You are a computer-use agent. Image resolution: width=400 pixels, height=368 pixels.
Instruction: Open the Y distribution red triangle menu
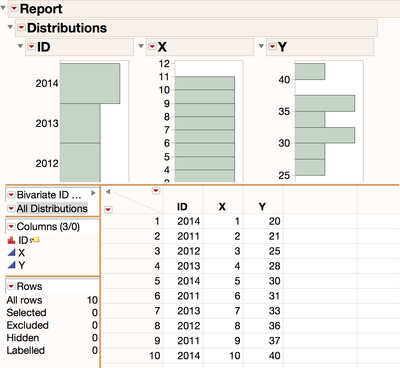[272, 46]
